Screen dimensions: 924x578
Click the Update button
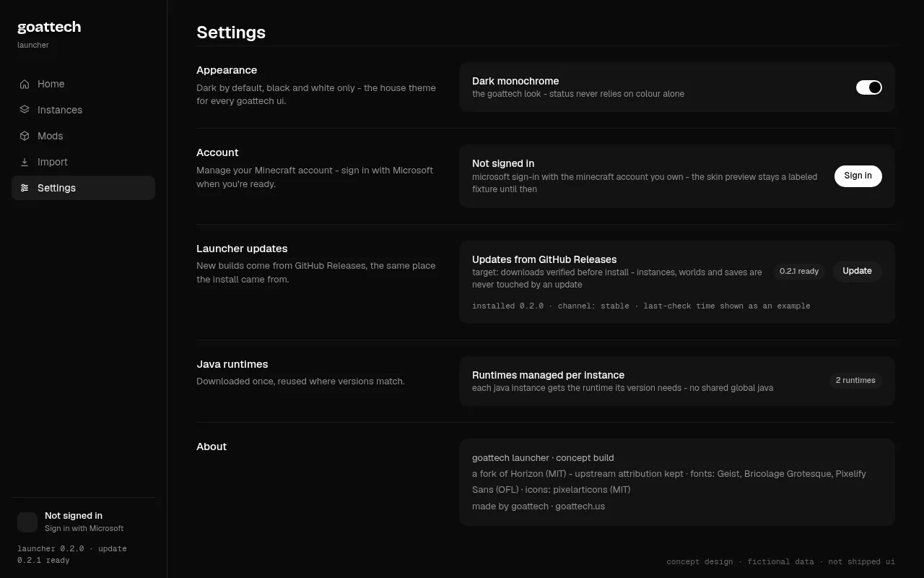pos(858,271)
